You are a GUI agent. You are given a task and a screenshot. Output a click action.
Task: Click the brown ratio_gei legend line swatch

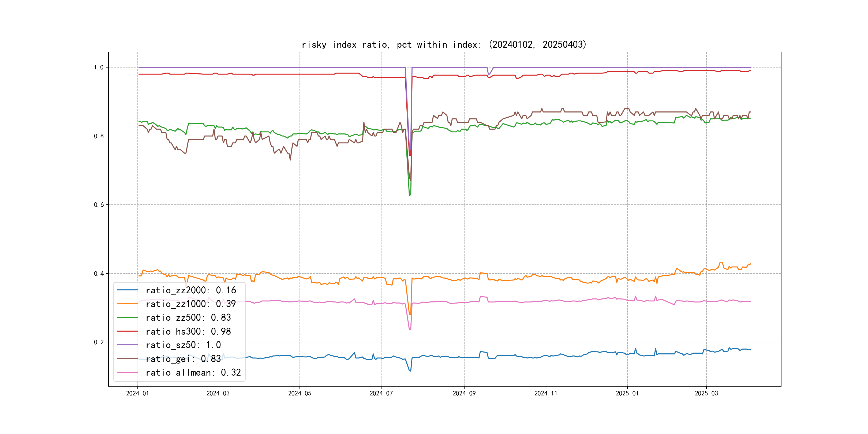pyautogui.click(x=127, y=359)
